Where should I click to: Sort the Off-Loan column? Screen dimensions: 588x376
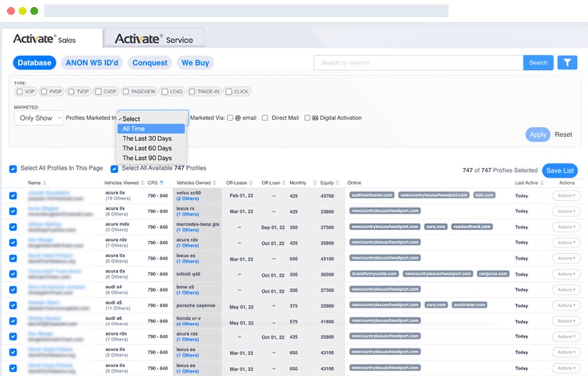pos(284,183)
